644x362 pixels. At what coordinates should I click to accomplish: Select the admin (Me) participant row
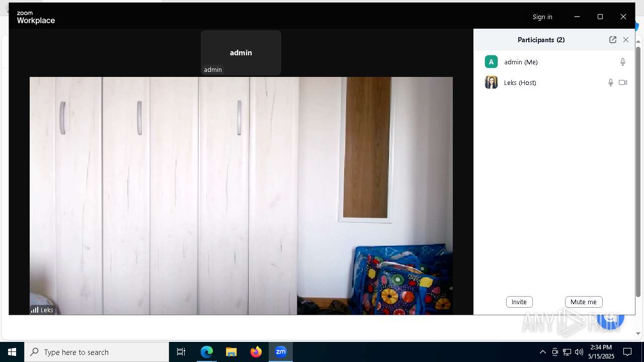pos(554,62)
